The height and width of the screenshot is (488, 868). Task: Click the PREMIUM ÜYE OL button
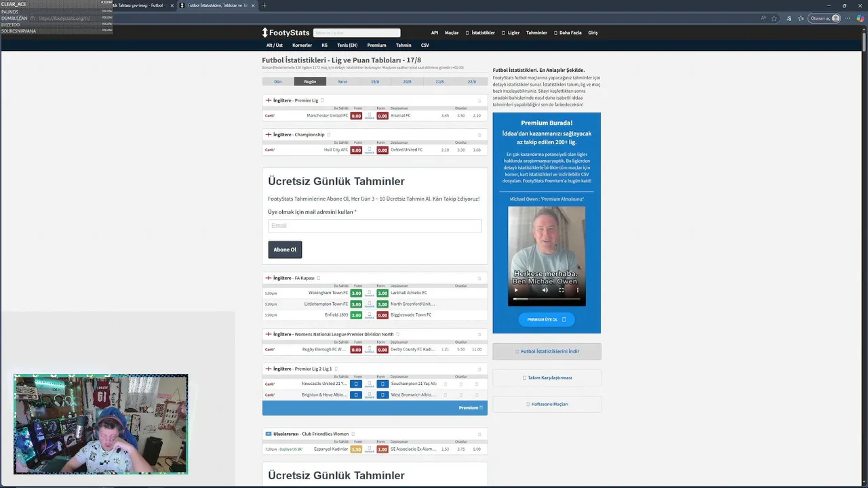547,319
